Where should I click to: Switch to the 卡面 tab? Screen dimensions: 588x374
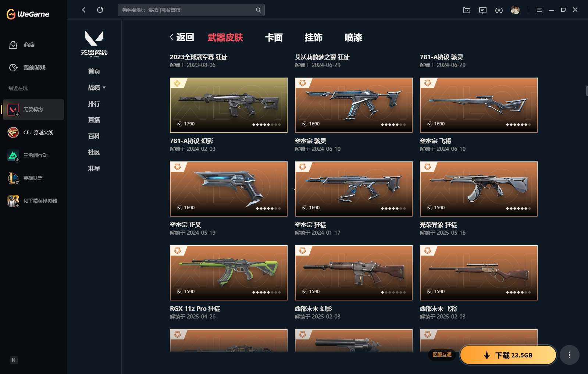click(274, 38)
